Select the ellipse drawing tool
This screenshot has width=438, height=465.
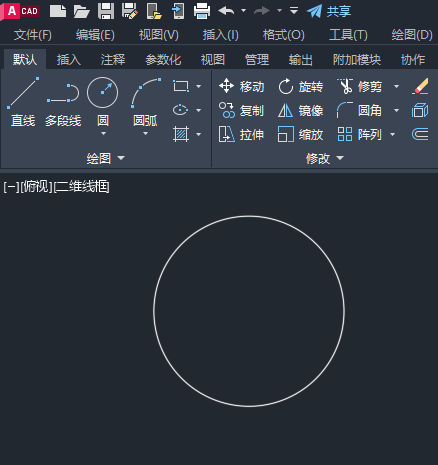pyautogui.click(x=181, y=110)
